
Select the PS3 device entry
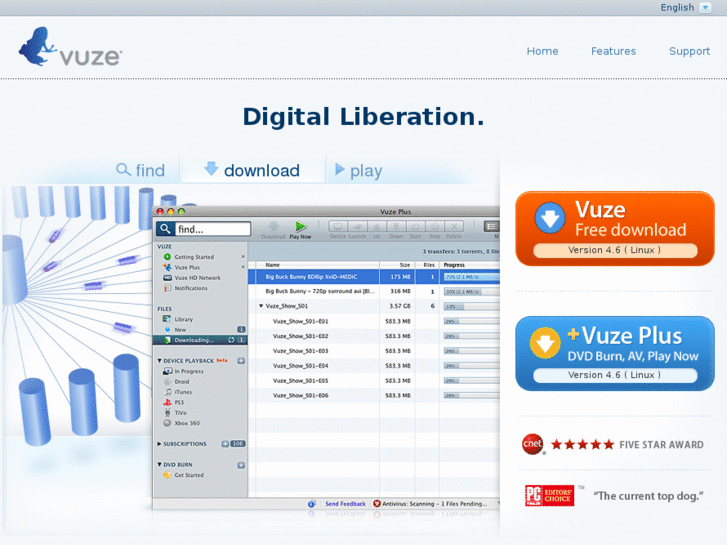coord(179,402)
